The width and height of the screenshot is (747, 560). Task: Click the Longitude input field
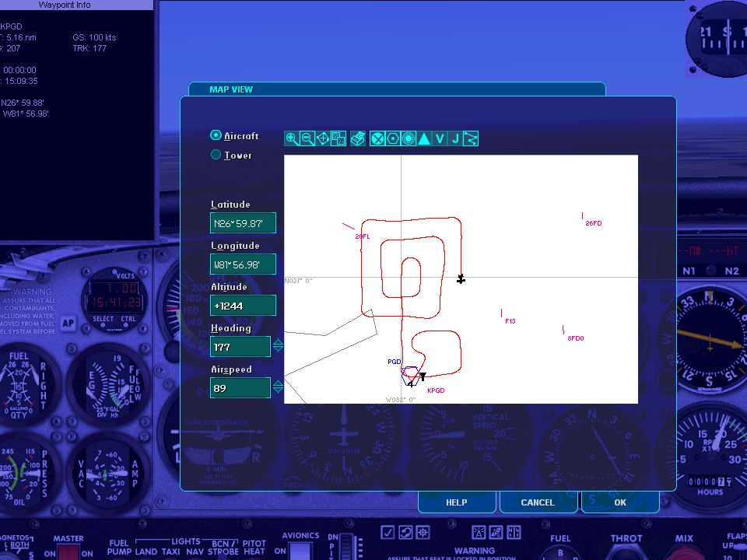pyautogui.click(x=243, y=264)
